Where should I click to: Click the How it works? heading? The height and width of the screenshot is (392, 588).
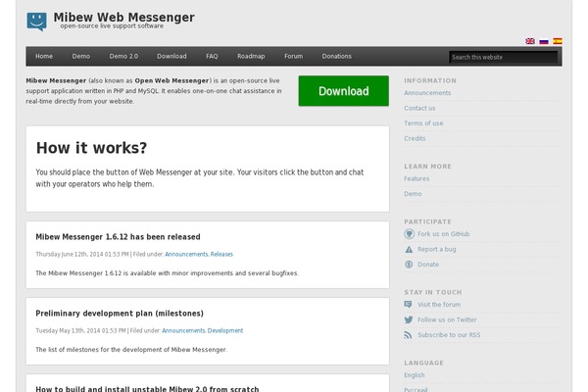tap(91, 148)
